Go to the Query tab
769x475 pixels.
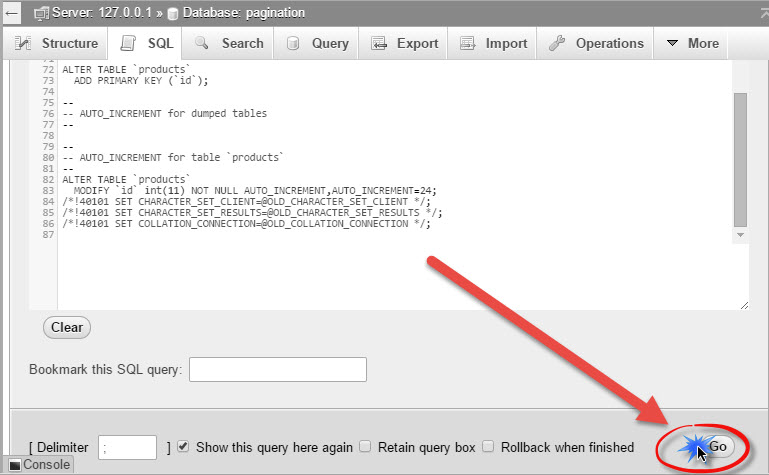click(316, 43)
